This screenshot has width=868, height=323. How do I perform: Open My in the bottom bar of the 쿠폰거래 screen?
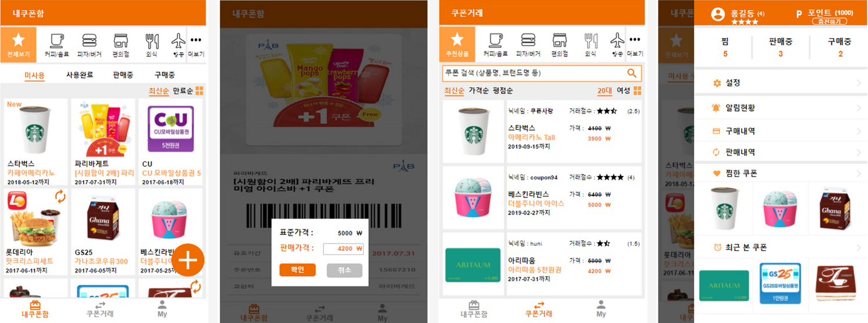(x=601, y=308)
